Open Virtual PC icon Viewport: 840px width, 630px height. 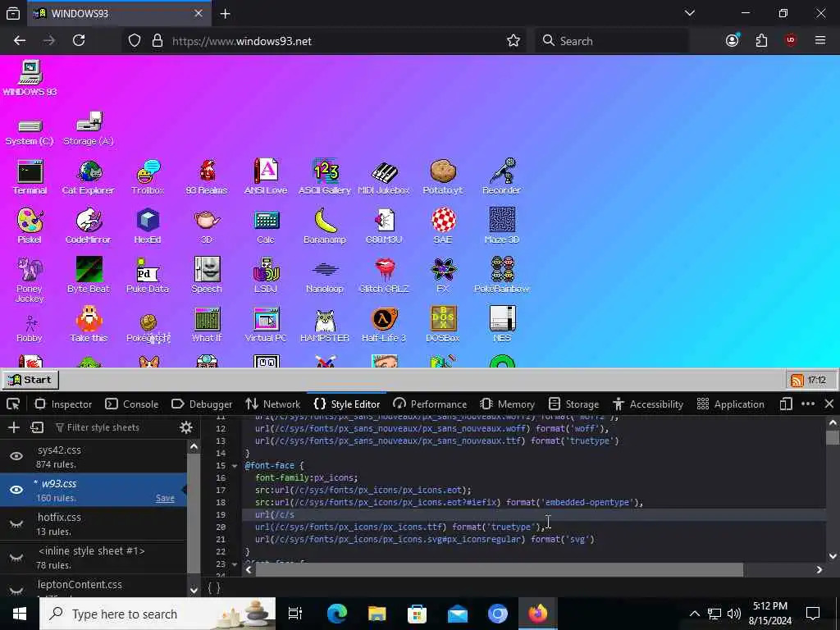266,325
